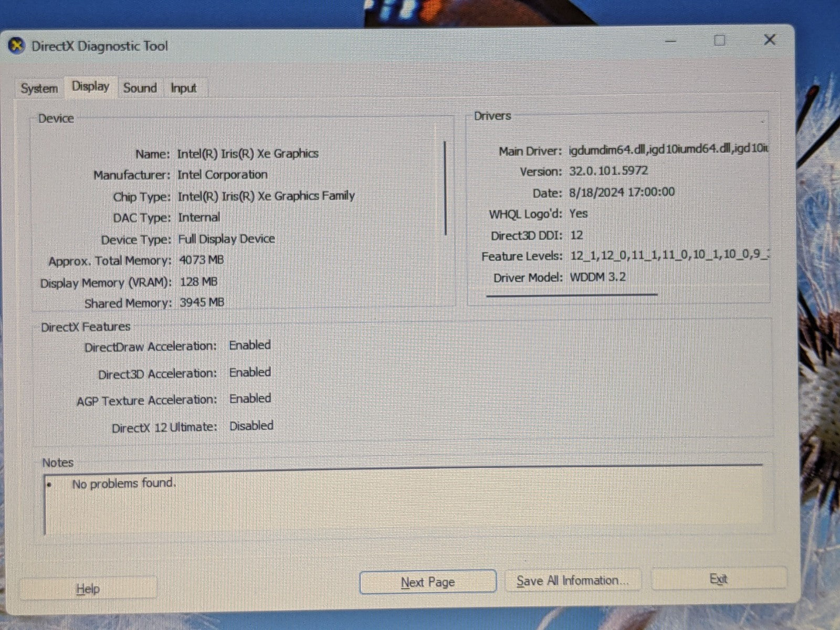Maximize the DirectX Diagnostic Tool window
This screenshot has width=840, height=630.
(719, 40)
